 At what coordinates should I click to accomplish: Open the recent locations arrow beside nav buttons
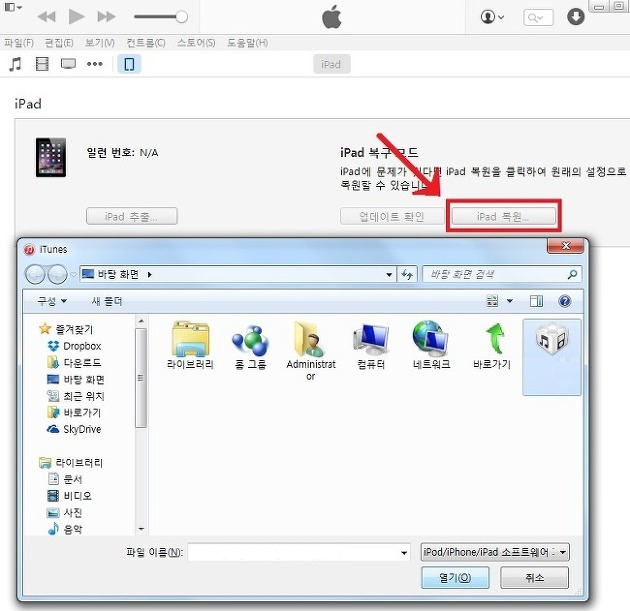(74, 275)
